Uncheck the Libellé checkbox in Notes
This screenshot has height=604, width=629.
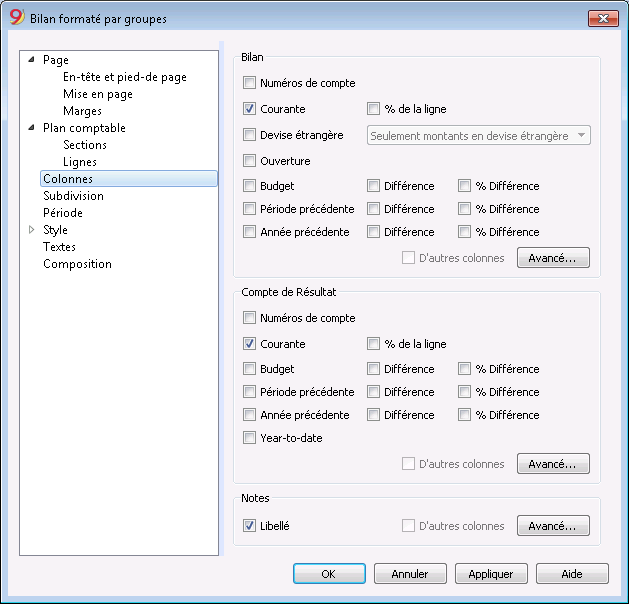click(249, 525)
